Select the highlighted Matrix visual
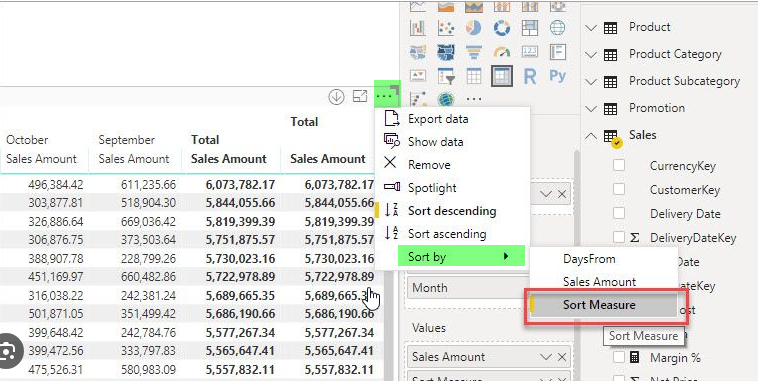This screenshot has height=381, width=758. pos(502,76)
